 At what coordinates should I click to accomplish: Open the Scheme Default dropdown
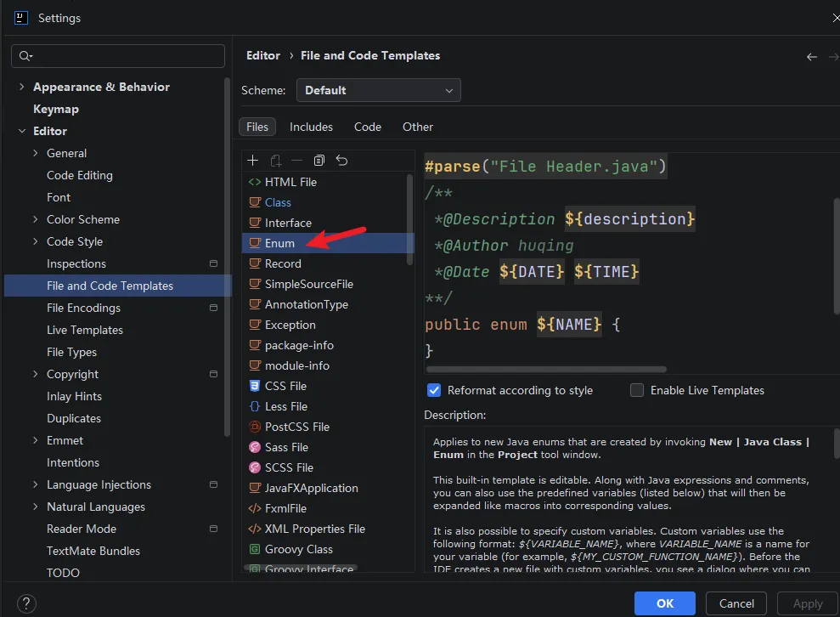coord(378,91)
